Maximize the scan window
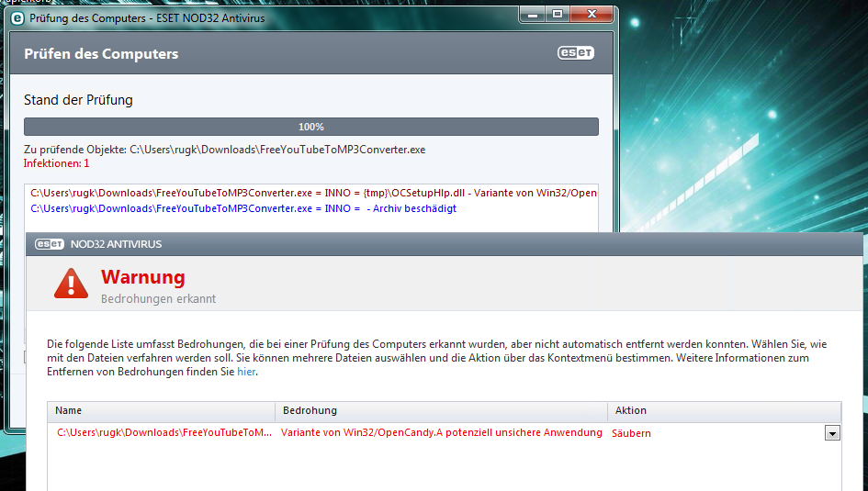The height and width of the screenshot is (491, 868). [x=558, y=15]
